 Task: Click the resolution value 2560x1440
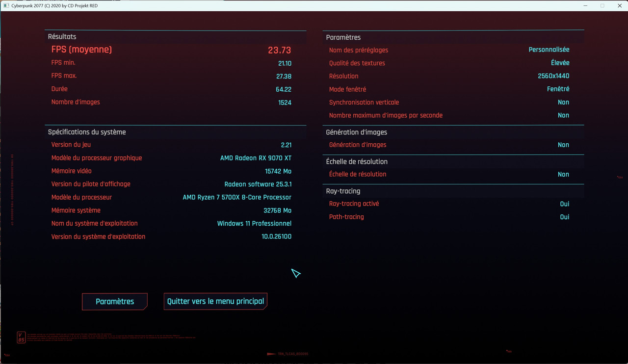[553, 76]
